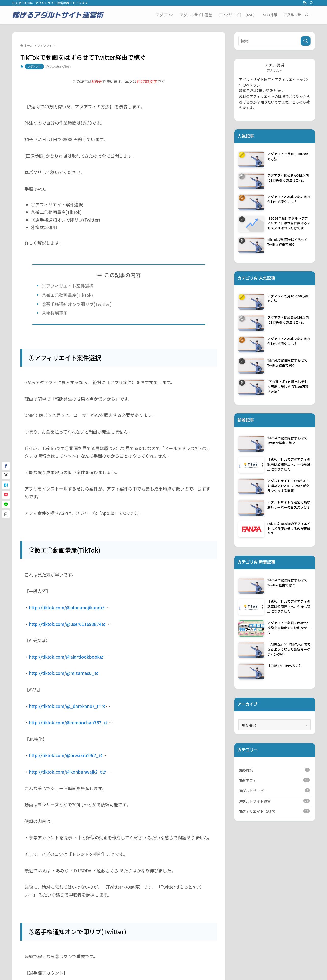
Task: Open the RSS feed icon in top bar
Action: click(x=305, y=3)
